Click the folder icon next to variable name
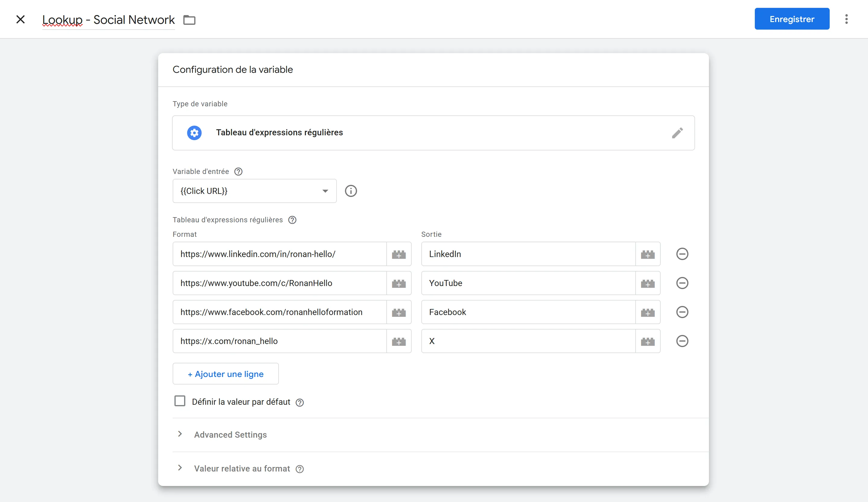 [x=189, y=20]
